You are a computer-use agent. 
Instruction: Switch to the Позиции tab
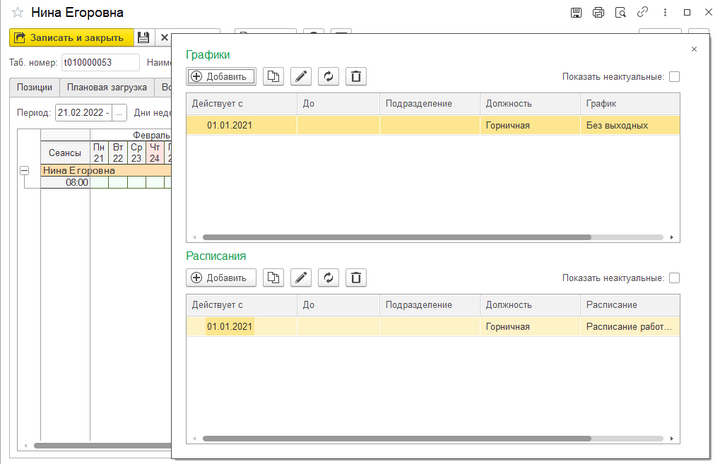click(34, 87)
